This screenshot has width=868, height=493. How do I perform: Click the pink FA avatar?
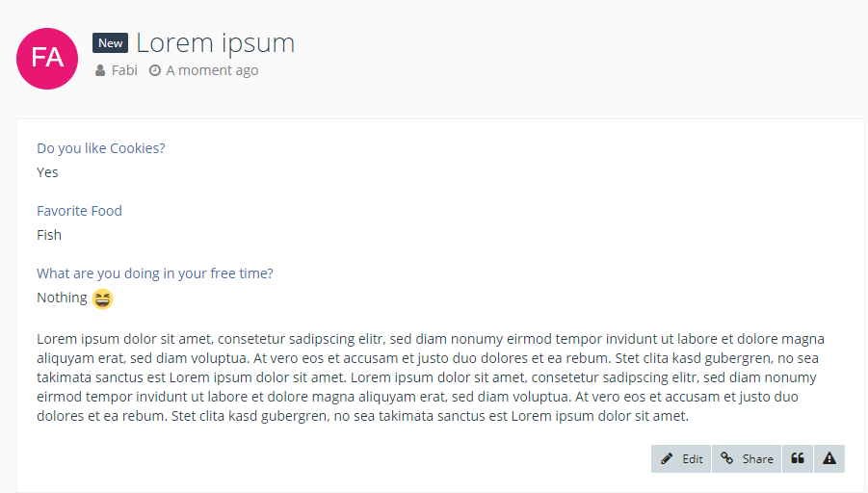47,59
